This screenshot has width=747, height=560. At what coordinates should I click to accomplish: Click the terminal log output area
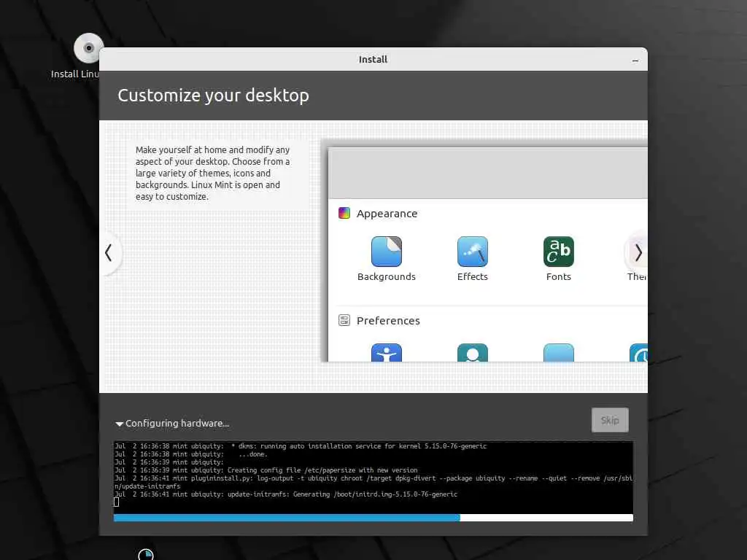(x=373, y=477)
